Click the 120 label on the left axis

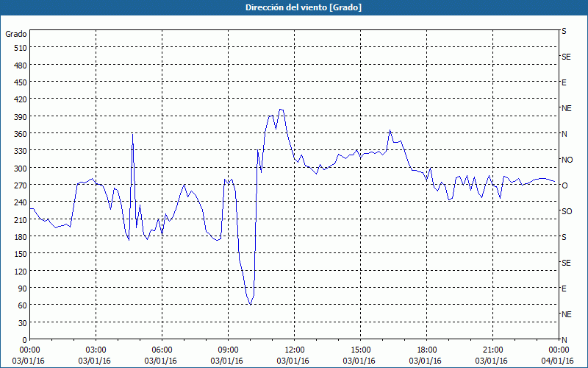click(x=21, y=272)
